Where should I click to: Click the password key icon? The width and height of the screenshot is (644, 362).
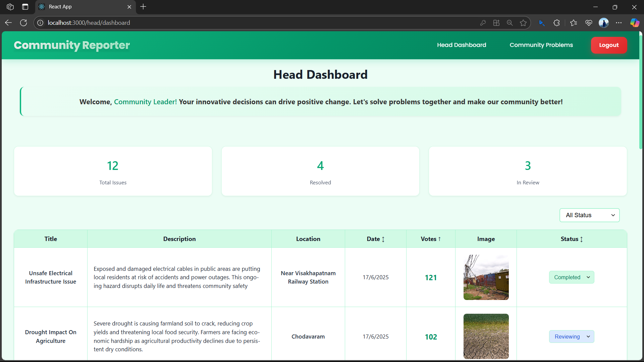coord(483,23)
